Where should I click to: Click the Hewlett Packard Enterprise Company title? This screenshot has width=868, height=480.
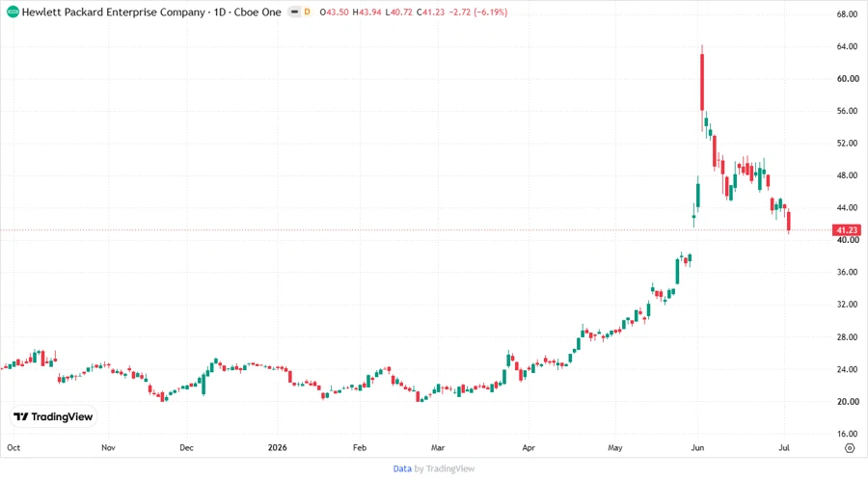tap(114, 12)
